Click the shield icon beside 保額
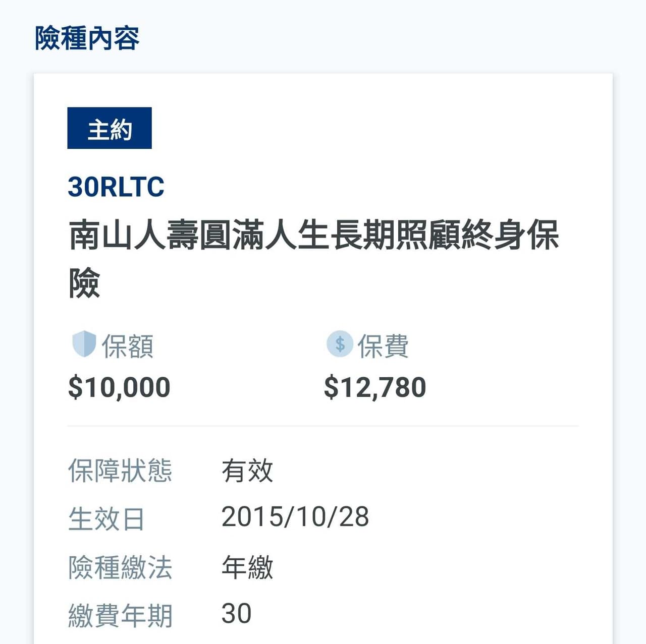 (x=84, y=344)
